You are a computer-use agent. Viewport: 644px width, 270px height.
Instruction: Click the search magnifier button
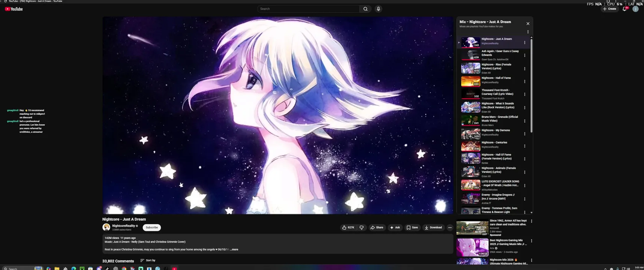[365, 9]
